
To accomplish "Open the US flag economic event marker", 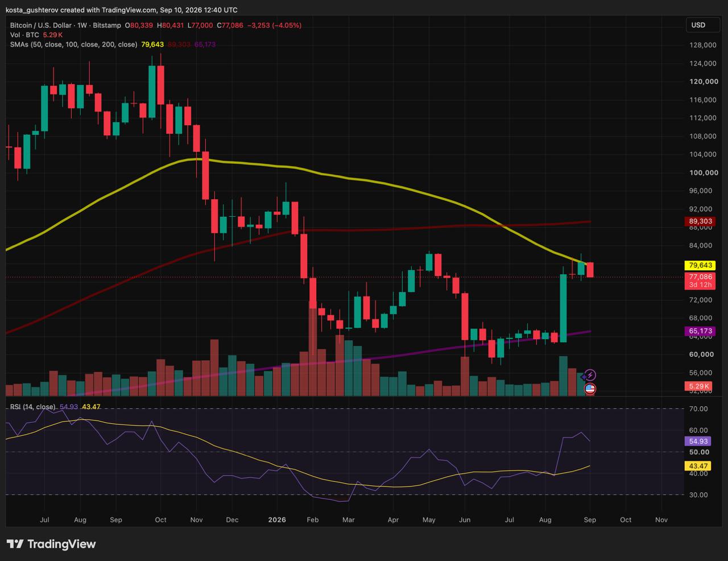I will 590,389.
